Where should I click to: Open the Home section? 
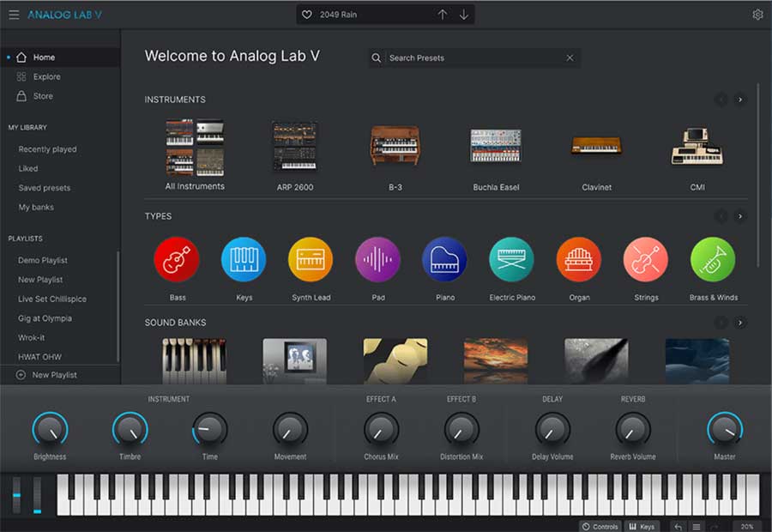[60, 57]
